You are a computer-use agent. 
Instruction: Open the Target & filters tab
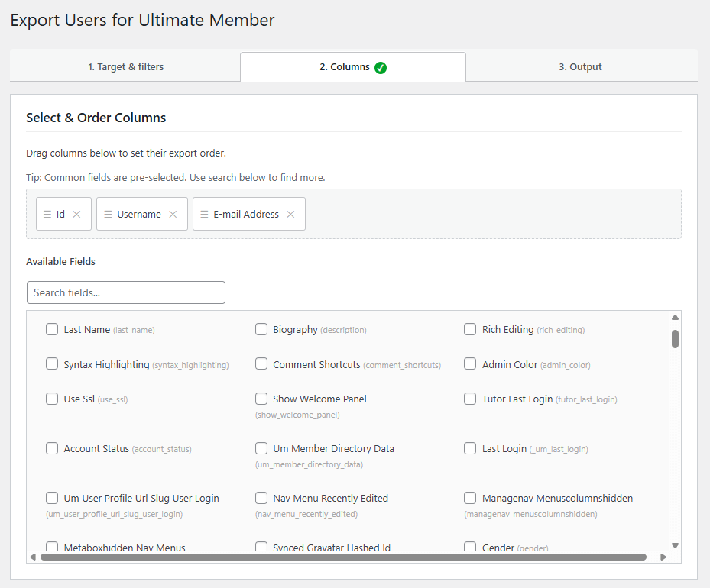(125, 67)
